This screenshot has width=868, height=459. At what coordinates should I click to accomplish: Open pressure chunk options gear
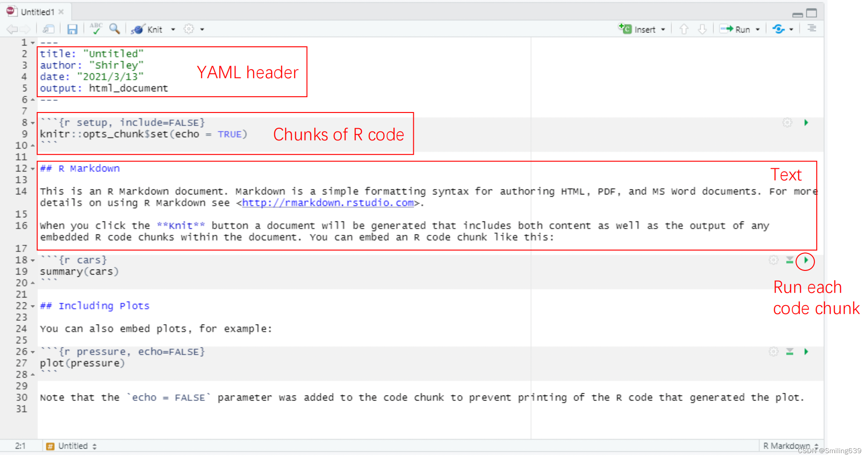[774, 351]
